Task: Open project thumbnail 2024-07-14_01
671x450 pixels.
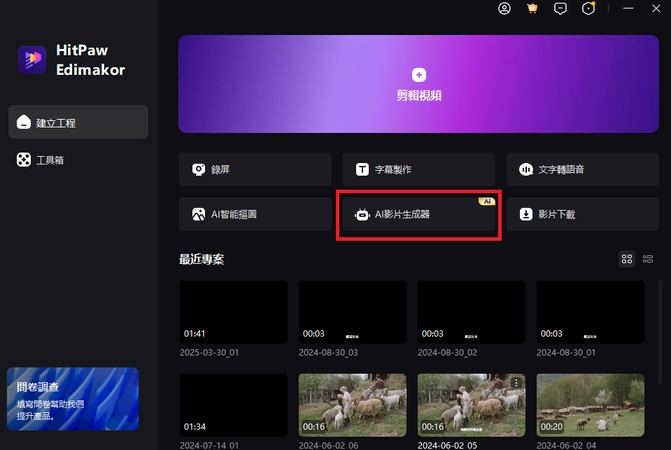Action: click(x=233, y=405)
